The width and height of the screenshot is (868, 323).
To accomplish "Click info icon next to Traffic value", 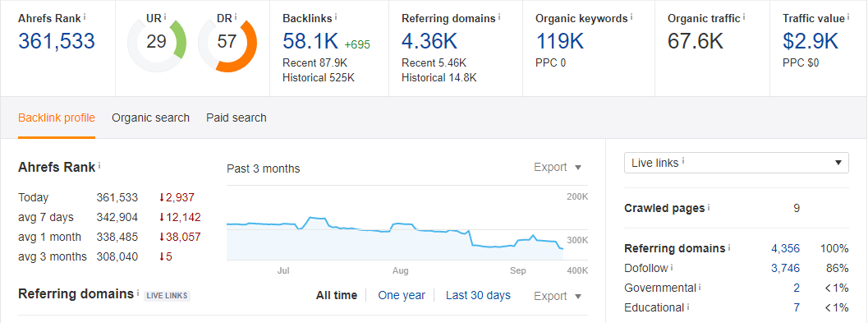I will [848, 17].
